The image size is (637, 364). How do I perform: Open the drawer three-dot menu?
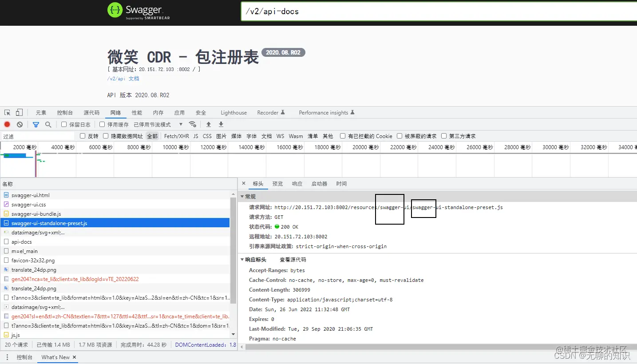click(7, 357)
